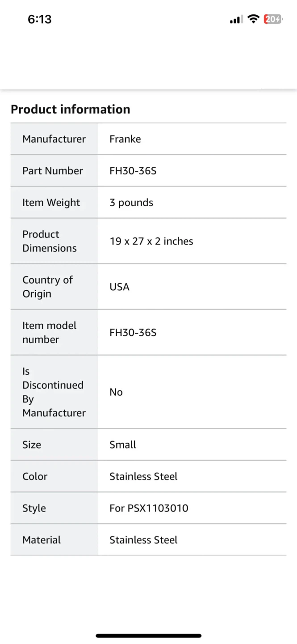Tap the Product information heading
Screen dimensions: 297x644
[x=71, y=109]
